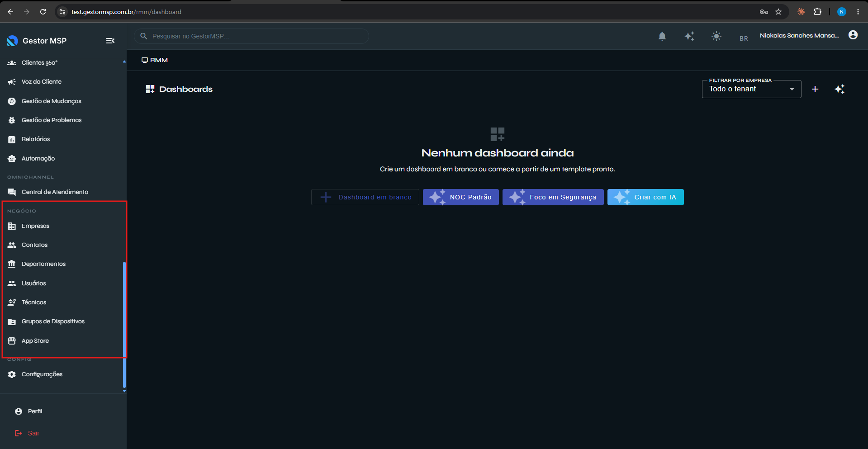Bookmark this page with star icon

(778, 12)
